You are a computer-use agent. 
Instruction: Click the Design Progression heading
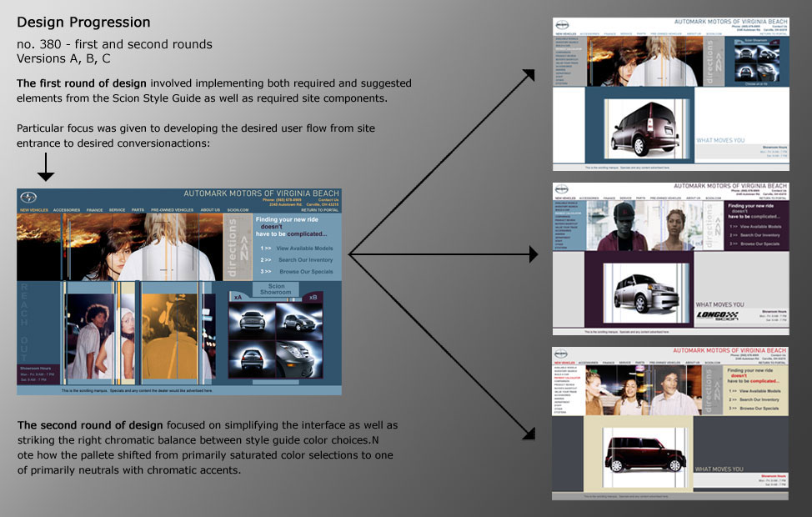[83, 23]
